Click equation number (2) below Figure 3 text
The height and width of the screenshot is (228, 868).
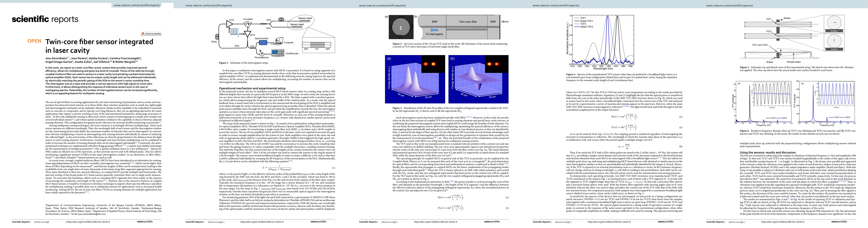pos(507,198)
